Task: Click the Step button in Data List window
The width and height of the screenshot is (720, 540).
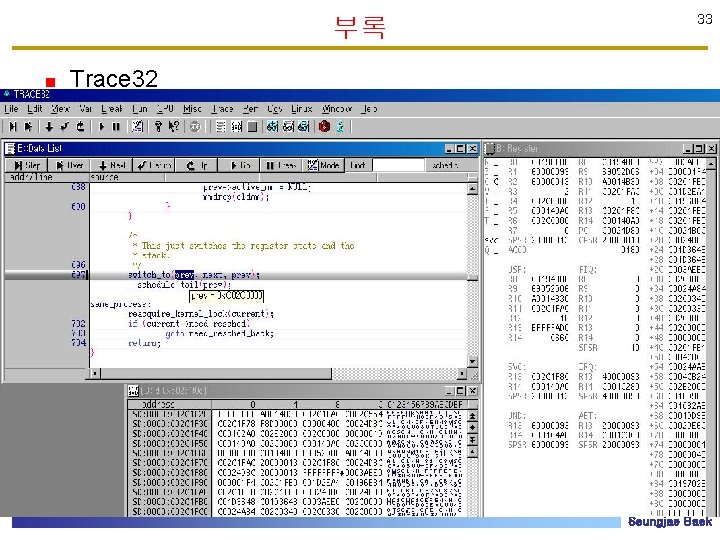Action: pyautogui.click(x=26, y=165)
